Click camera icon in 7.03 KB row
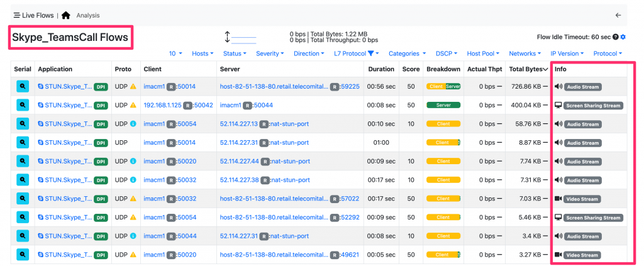 (558, 199)
